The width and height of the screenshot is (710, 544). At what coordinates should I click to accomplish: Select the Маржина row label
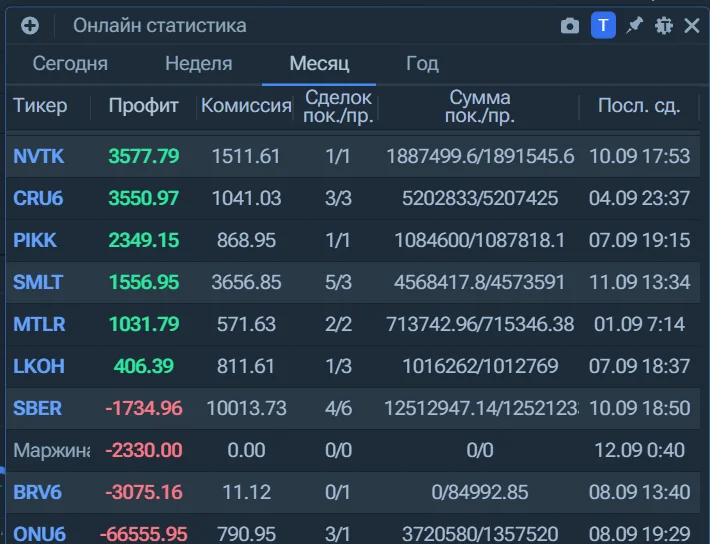coord(51,450)
